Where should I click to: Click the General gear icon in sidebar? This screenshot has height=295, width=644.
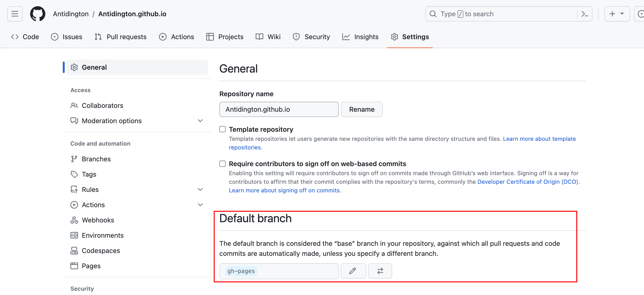pyautogui.click(x=74, y=67)
